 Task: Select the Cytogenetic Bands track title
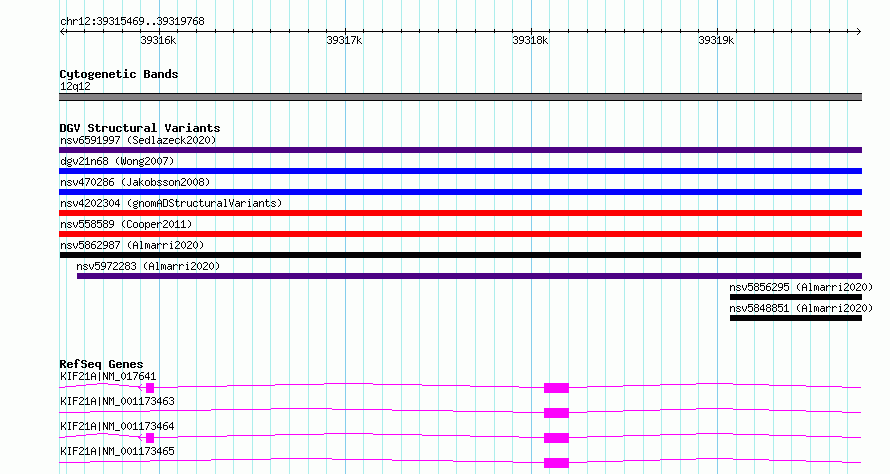click(x=119, y=74)
